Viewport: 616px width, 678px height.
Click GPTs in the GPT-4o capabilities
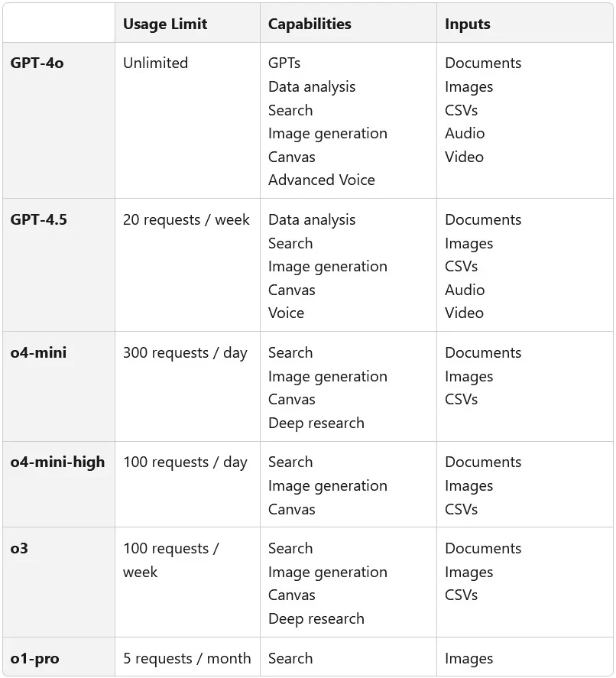tap(284, 63)
